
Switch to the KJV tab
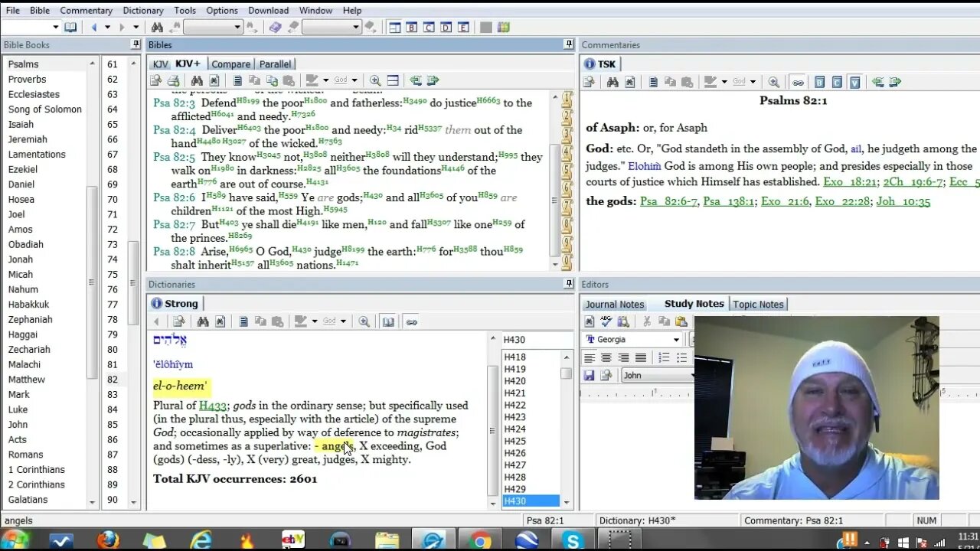coord(160,64)
